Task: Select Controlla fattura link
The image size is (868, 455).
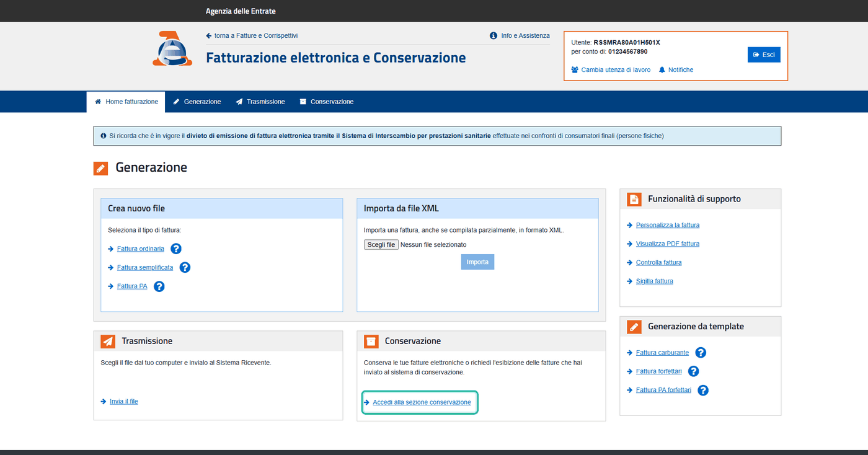Action: 659,262
